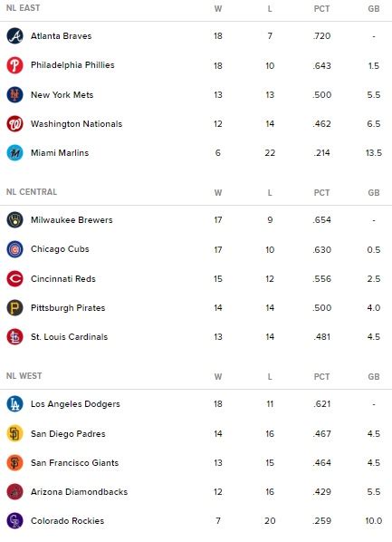Viewport: 392px width, 542px height.
Task: Click the San Diego Padres logo
Action: pos(14,433)
